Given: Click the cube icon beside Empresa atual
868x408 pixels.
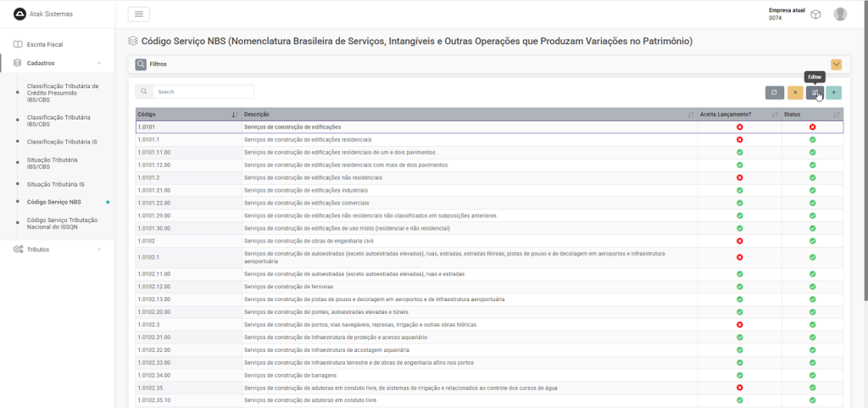Looking at the screenshot, I should 815,14.
